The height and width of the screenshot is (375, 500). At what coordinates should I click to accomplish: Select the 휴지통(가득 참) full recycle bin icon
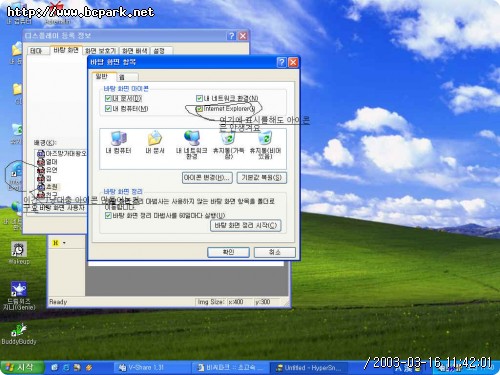point(228,145)
